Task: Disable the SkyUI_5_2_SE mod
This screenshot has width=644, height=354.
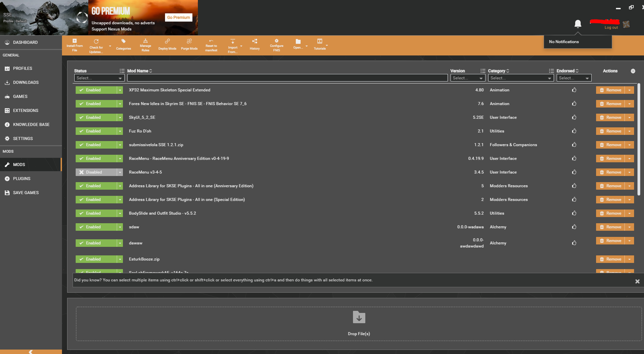Action: (96, 117)
